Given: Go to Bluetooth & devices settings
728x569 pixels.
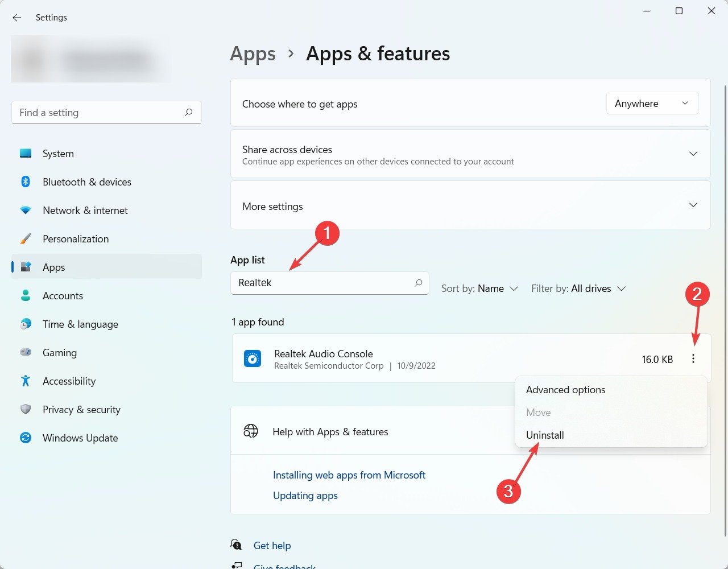Looking at the screenshot, I should pyautogui.click(x=106, y=182).
